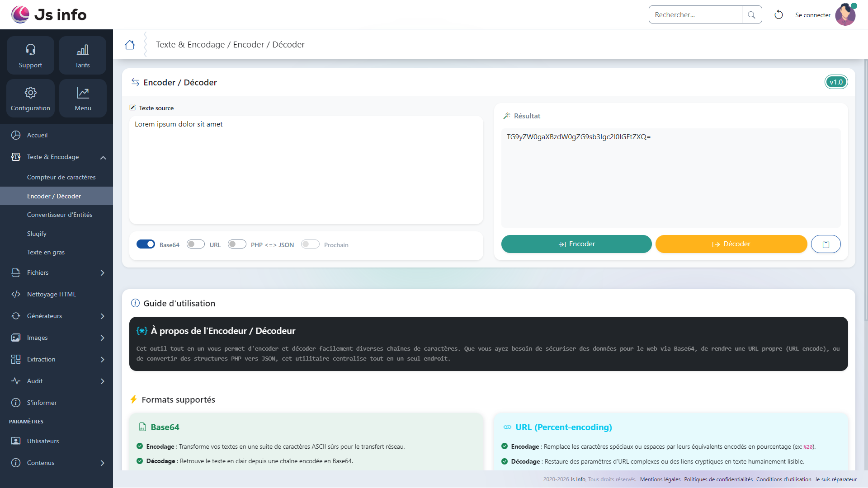This screenshot has height=488, width=868.
Task: Expand the Contenus submenu chevron
Action: click(103, 463)
